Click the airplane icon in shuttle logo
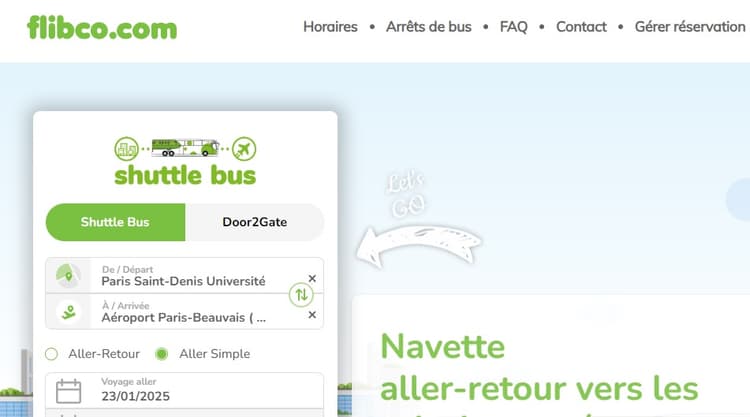Screen dimensions: 750x417 tap(243, 149)
